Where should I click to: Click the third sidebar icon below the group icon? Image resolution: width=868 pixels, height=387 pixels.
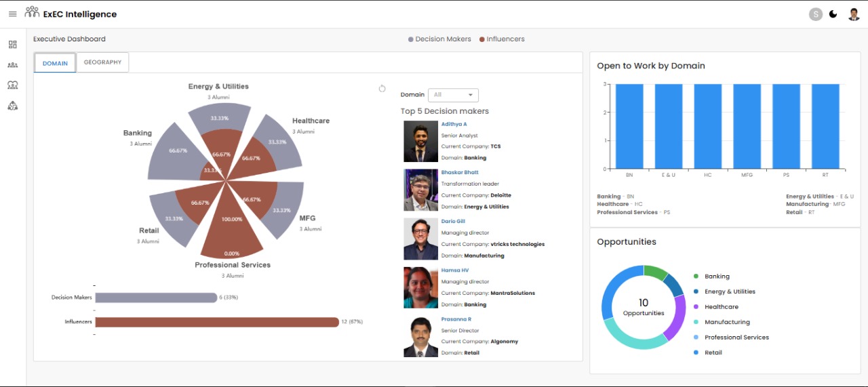(x=12, y=85)
